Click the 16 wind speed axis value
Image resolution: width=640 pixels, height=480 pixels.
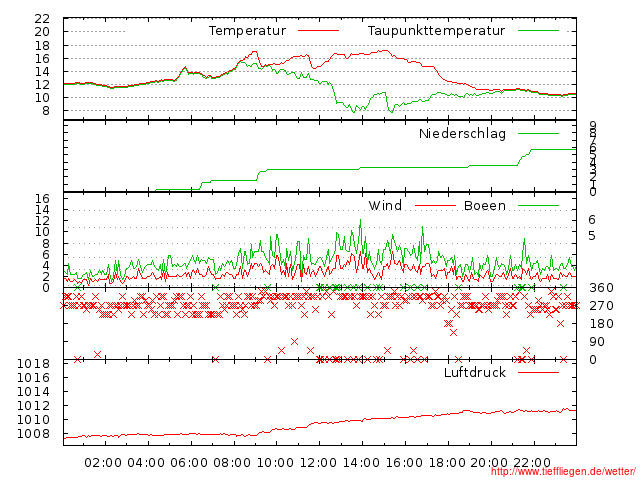pos(42,199)
